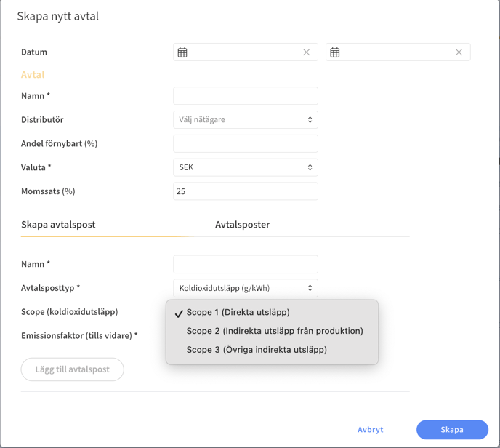This screenshot has width=500, height=448.
Task: Clear the start date field
Action: tap(307, 52)
